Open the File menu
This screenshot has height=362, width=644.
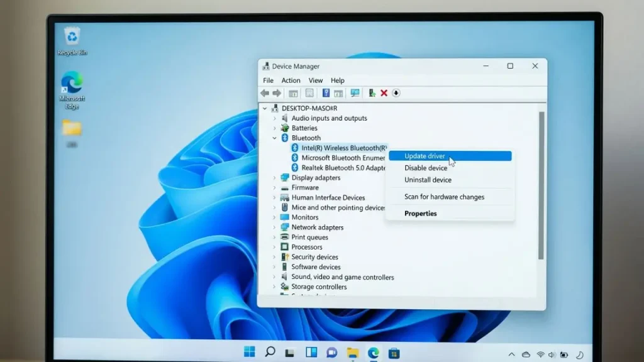pos(268,80)
